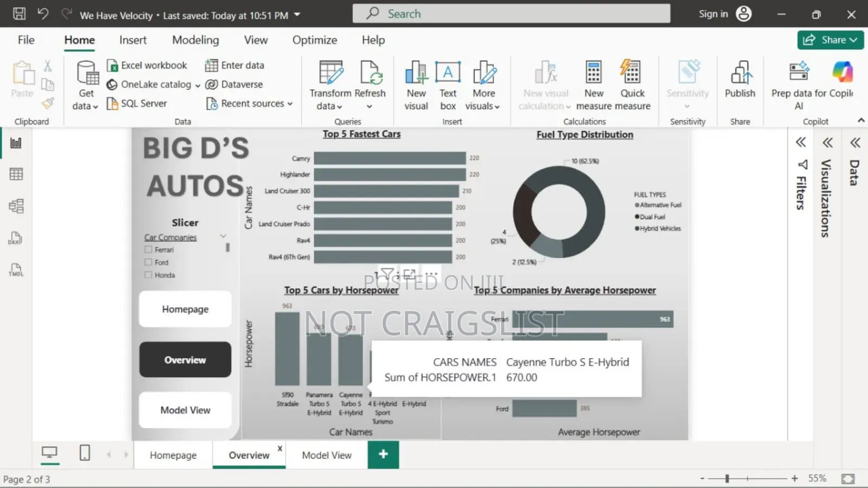This screenshot has width=868, height=488.
Task: Insert a Text box
Action: [x=448, y=85]
